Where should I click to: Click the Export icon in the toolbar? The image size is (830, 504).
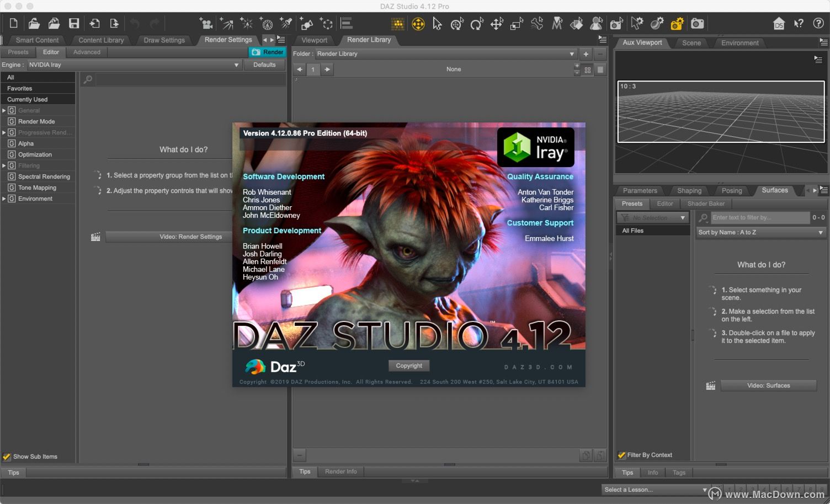point(114,24)
